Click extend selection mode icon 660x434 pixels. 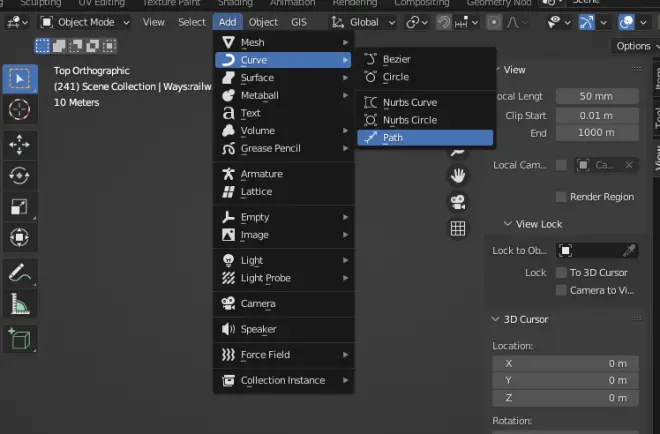pyautogui.click(x=59, y=45)
